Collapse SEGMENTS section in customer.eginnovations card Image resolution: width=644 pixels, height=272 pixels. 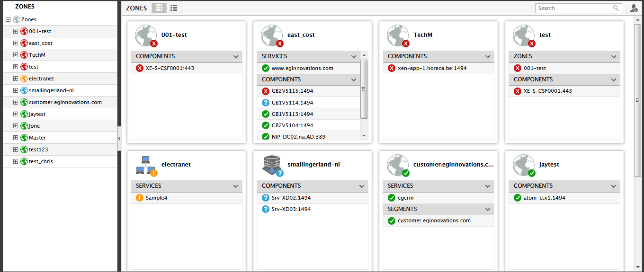[488, 209]
